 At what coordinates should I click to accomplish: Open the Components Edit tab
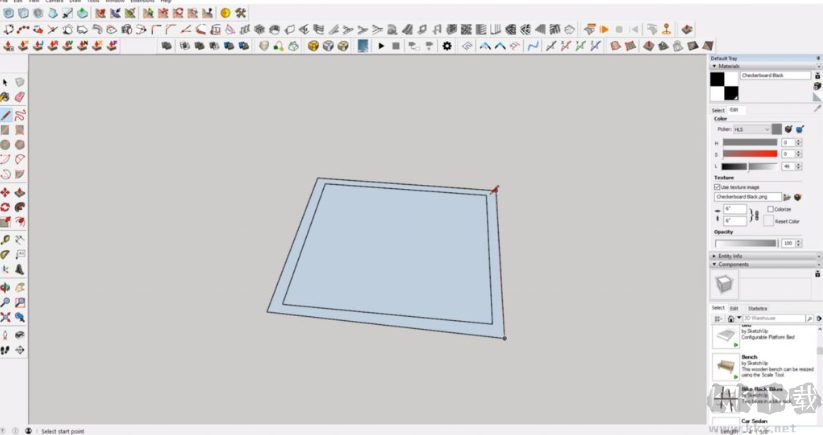(x=734, y=309)
